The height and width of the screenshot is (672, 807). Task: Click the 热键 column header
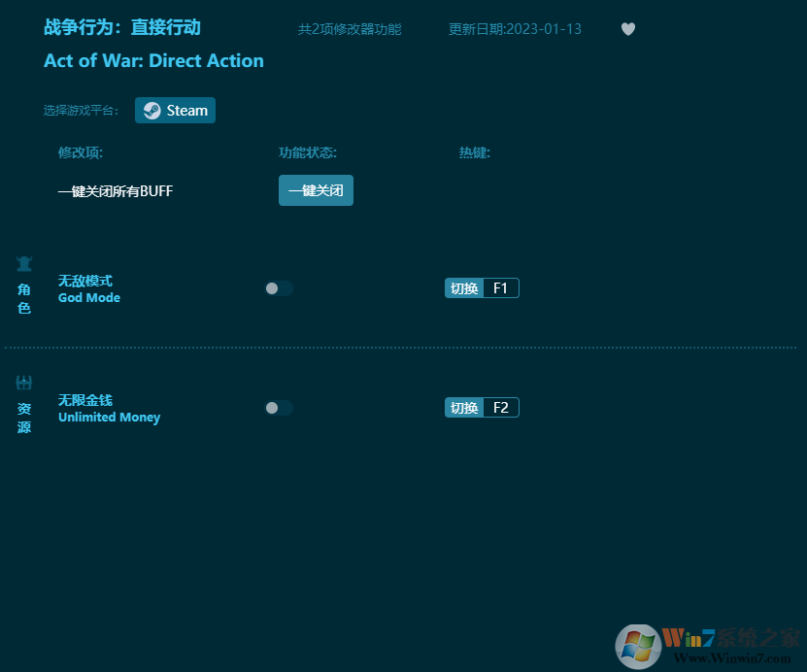[475, 152]
